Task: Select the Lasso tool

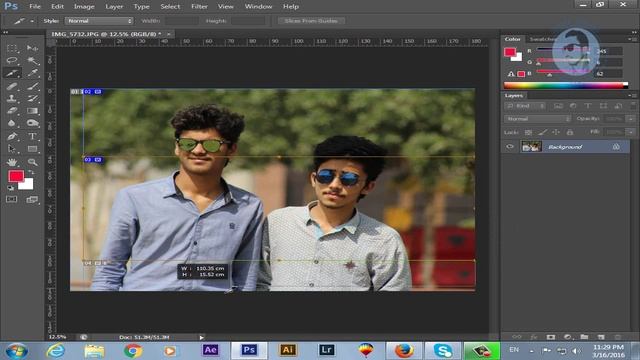Action: tap(11, 61)
